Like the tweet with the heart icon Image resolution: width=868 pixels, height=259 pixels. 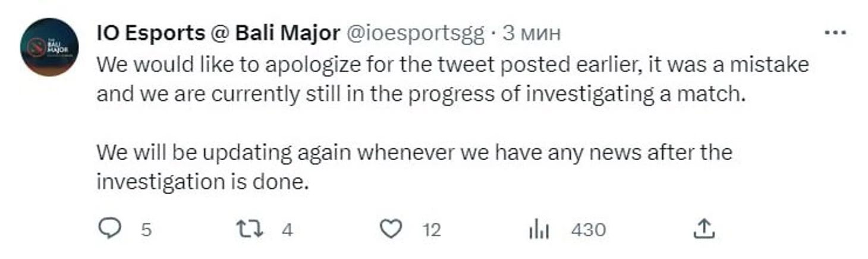point(391,229)
